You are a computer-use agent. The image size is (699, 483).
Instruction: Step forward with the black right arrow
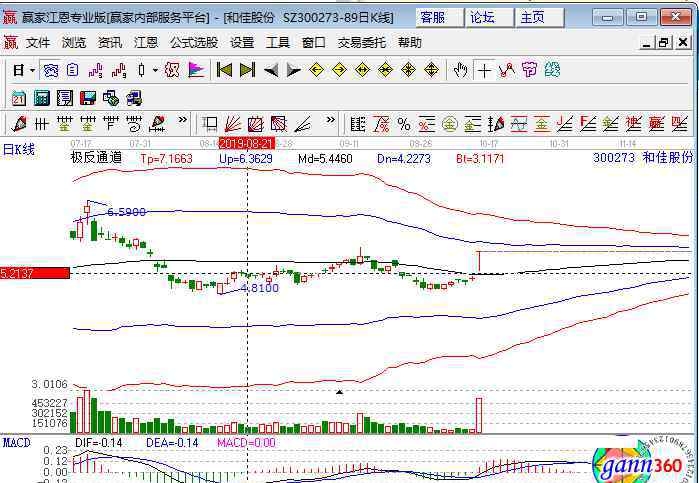[293, 70]
